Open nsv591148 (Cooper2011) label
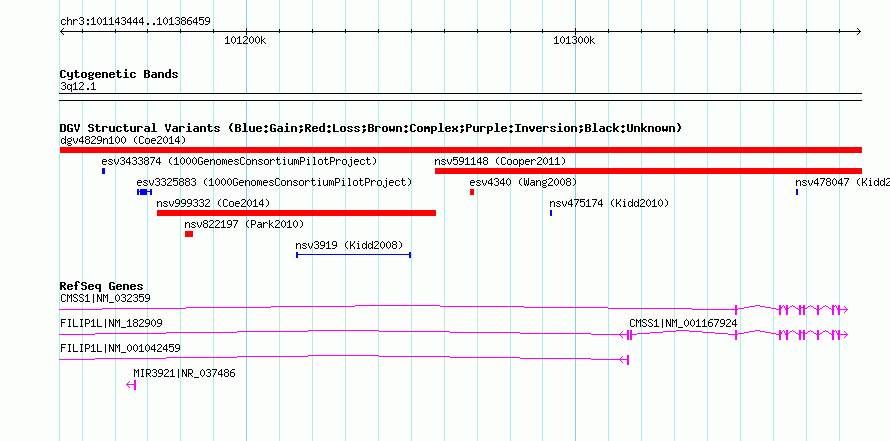The height and width of the screenshot is (441, 890). [500, 161]
